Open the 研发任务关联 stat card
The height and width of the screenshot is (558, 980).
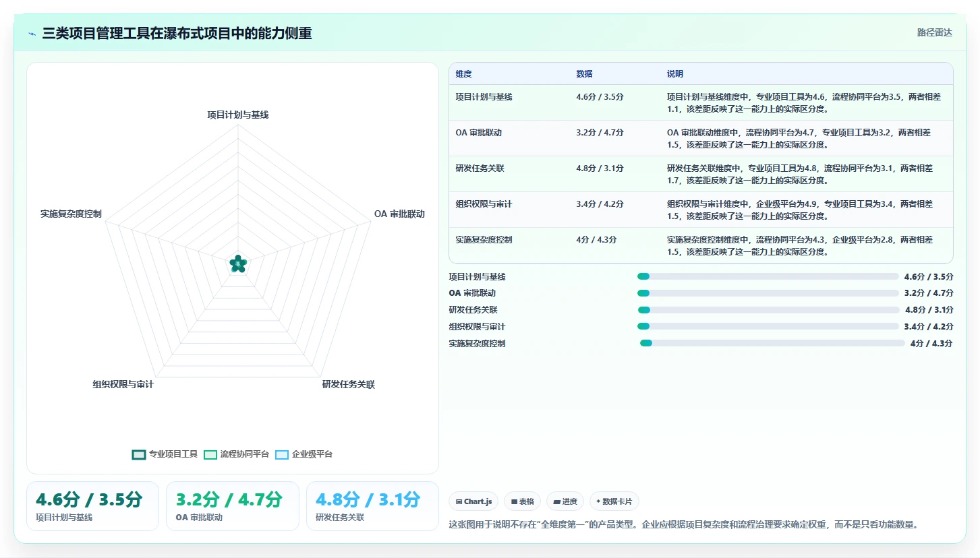tap(372, 506)
